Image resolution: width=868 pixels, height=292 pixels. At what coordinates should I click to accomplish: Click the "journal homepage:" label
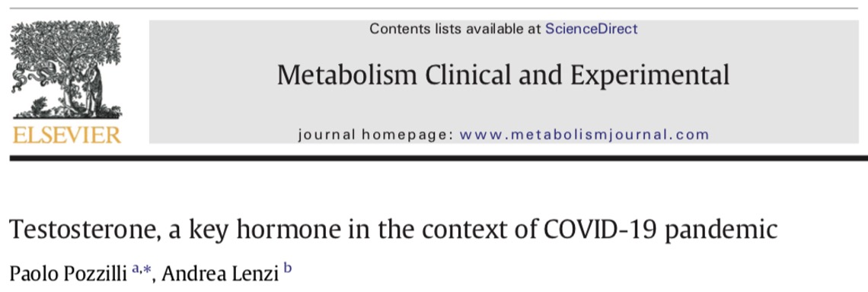(375, 135)
